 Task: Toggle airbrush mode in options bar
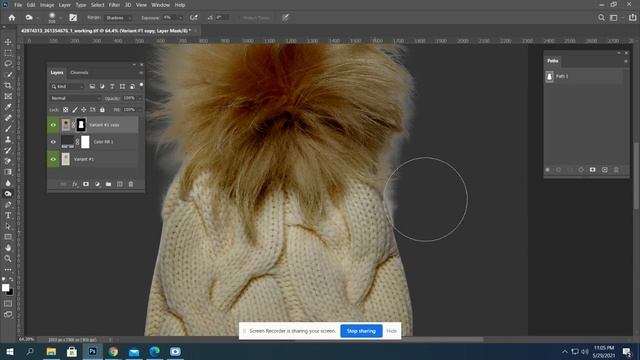193,18
